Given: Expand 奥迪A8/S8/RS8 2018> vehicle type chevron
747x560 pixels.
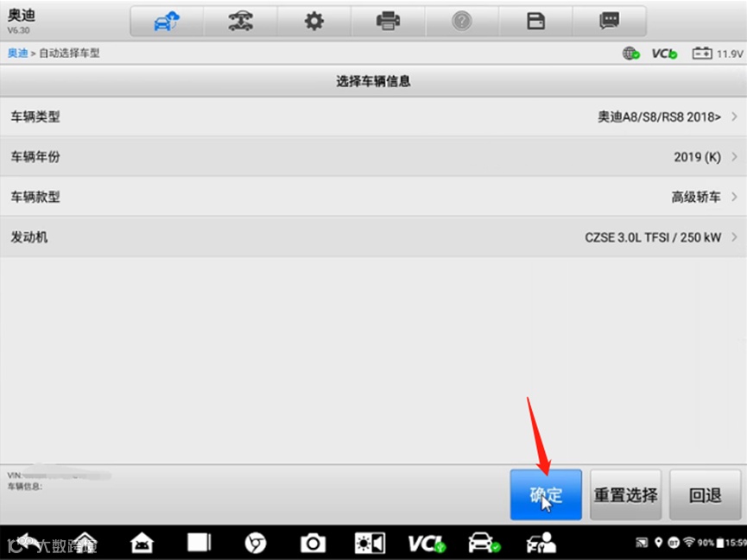Looking at the screenshot, I should click(734, 116).
